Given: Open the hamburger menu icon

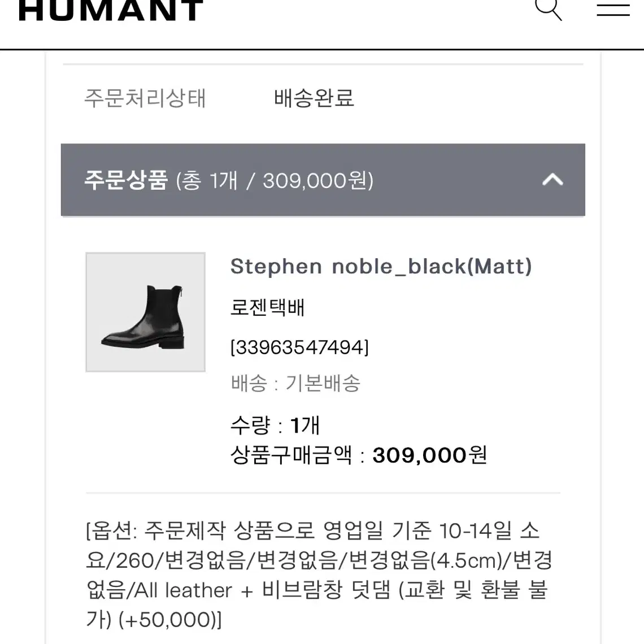Looking at the screenshot, I should coord(613,10).
